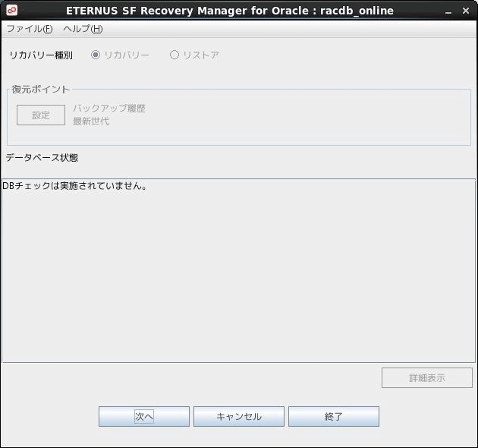The height and width of the screenshot is (448, 478).
Task: Click the 詳細表示 button
Action: tap(426, 378)
